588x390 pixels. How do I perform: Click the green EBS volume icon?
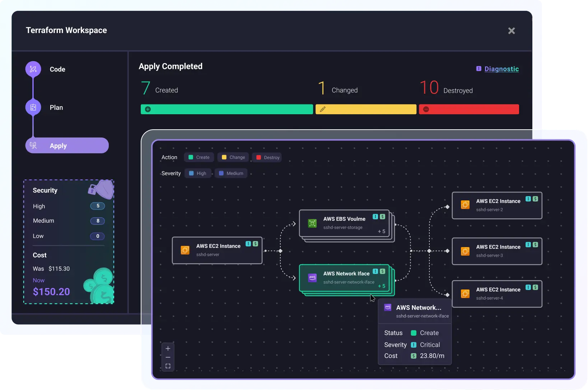312,223
